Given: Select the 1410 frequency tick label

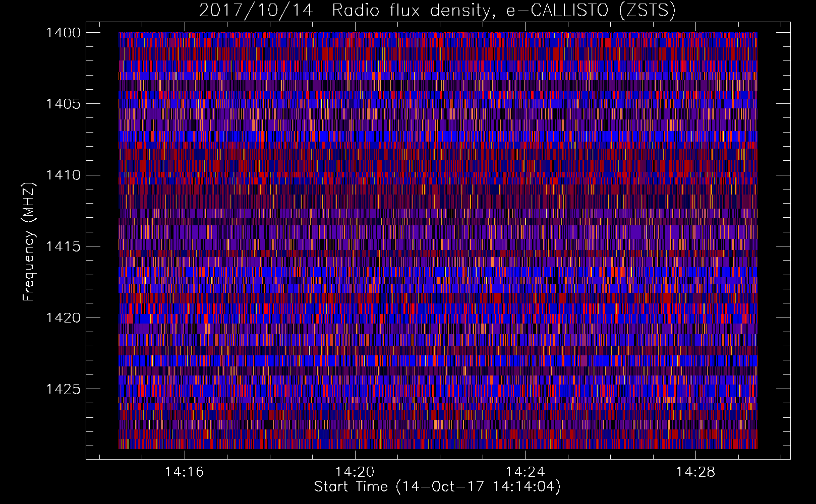Looking at the screenshot, I should pos(63,175).
